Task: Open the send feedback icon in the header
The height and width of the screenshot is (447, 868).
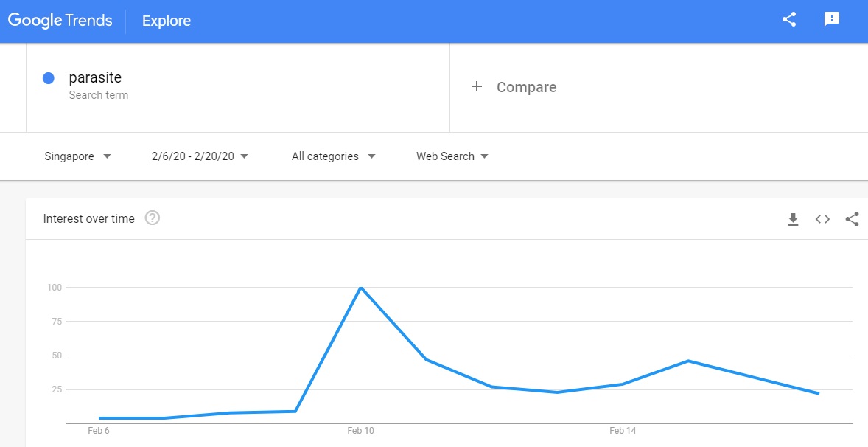Action: pos(832,20)
